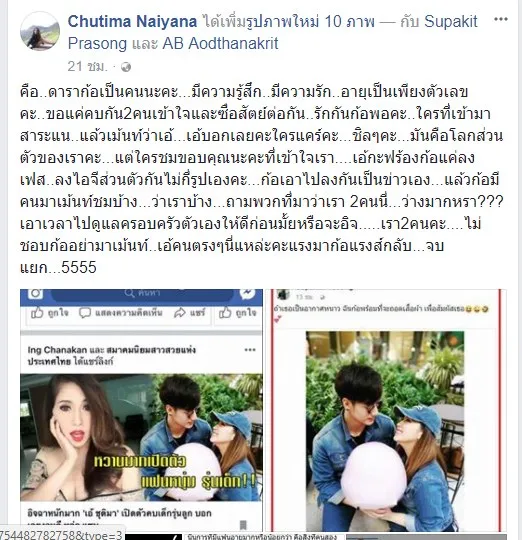Click the ถูกใจ thumbs-up like icon
This screenshot has height=540, width=522.
37,313
